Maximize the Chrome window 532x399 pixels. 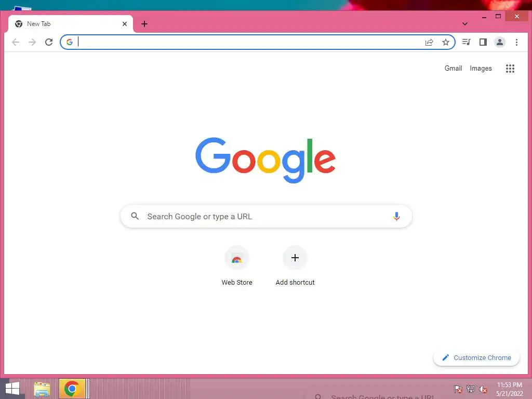[x=498, y=16]
